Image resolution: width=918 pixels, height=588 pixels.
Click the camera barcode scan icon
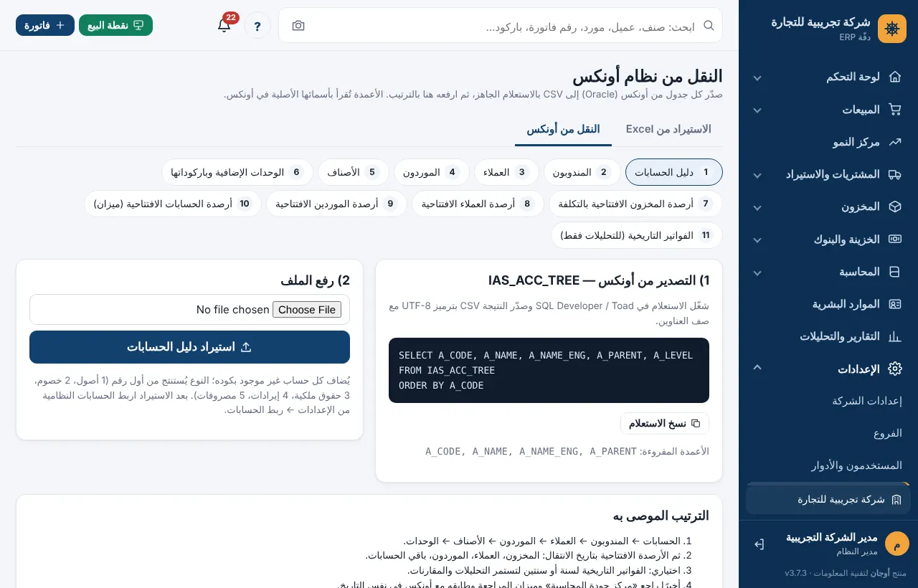[298, 25]
